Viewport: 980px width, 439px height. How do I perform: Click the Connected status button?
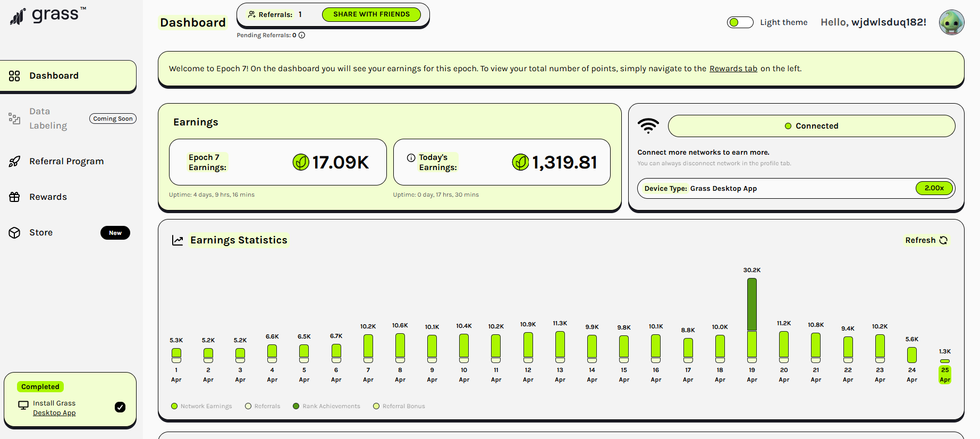(x=812, y=126)
